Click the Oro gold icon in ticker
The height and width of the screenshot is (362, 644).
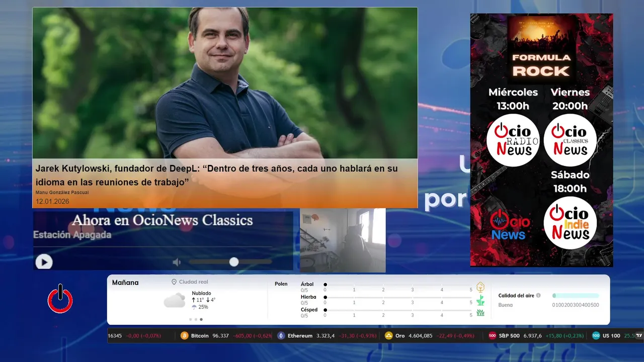(x=388, y=336)
